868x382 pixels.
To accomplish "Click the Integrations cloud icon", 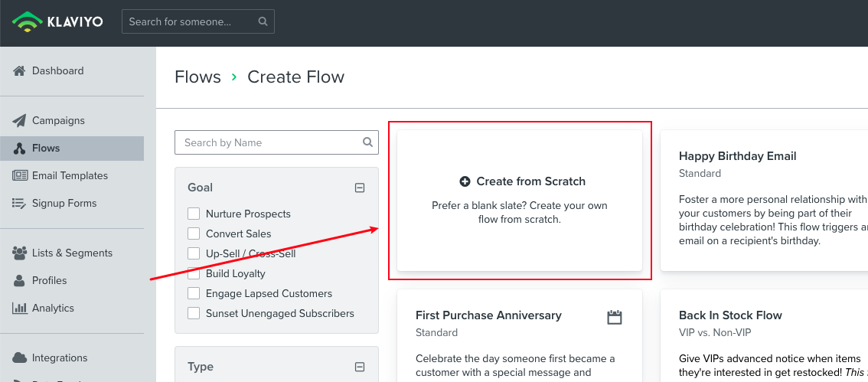I will (19, 358).
